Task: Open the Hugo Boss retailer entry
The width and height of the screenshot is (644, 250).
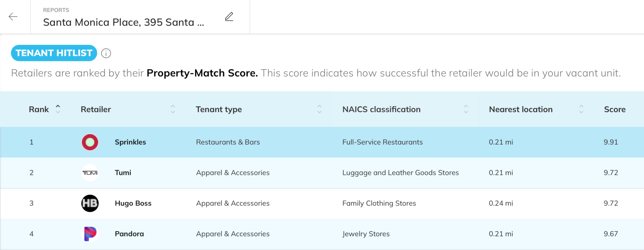Action: (x=133, y=203)
